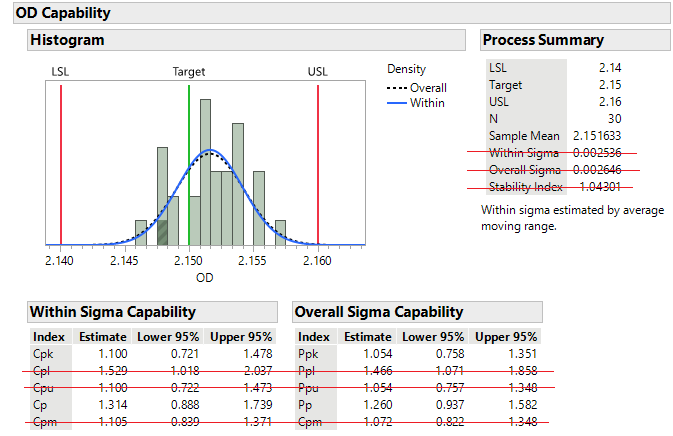Click the Estimate column header in Within Sigma table
Screen dimensions: 673x436
click(102, 337)
